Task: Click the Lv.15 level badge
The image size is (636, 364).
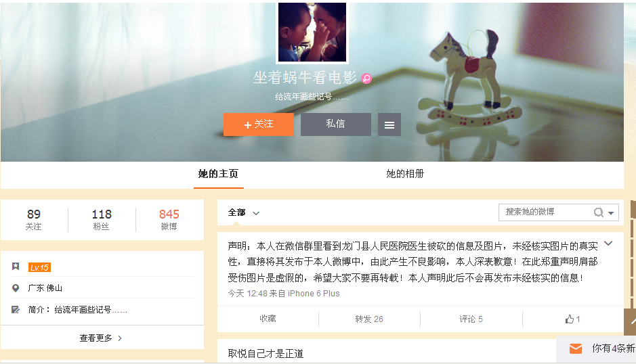Action: click(39, 267)
